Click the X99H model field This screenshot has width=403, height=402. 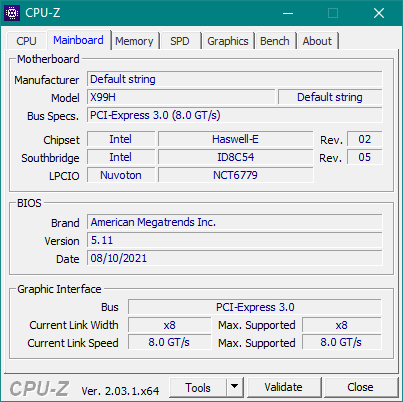(181, 97)
